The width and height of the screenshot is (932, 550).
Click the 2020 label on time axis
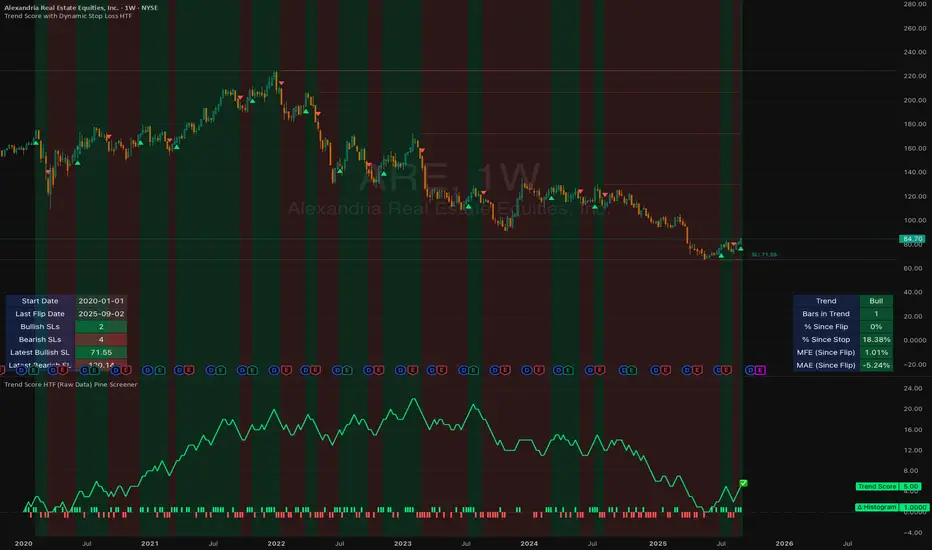pos(23,543)
